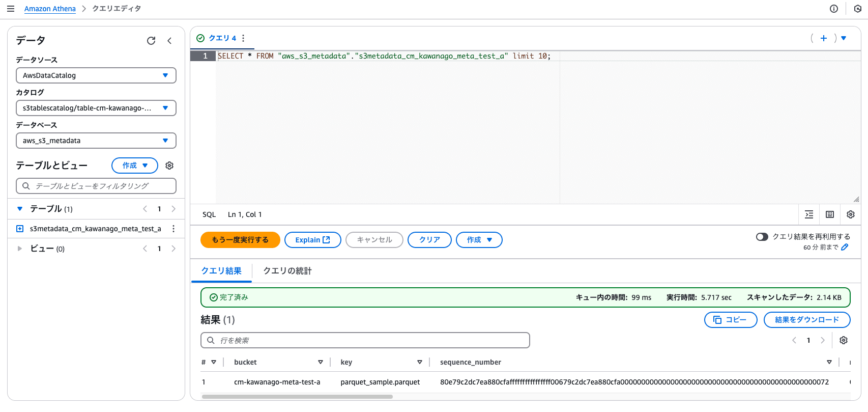
Task: Sort results by sequence_number column
Action: 829,362
